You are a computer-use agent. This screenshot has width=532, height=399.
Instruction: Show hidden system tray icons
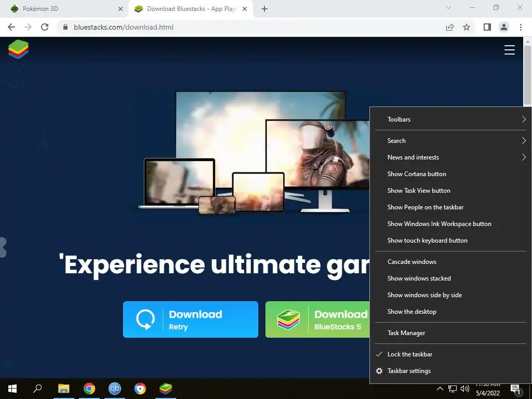pos(440,389)
